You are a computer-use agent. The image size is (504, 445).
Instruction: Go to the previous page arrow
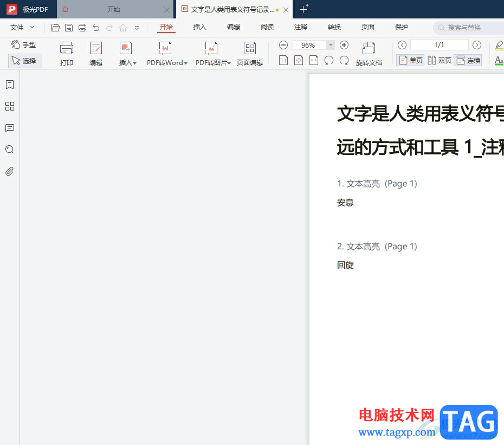[402, 45]
